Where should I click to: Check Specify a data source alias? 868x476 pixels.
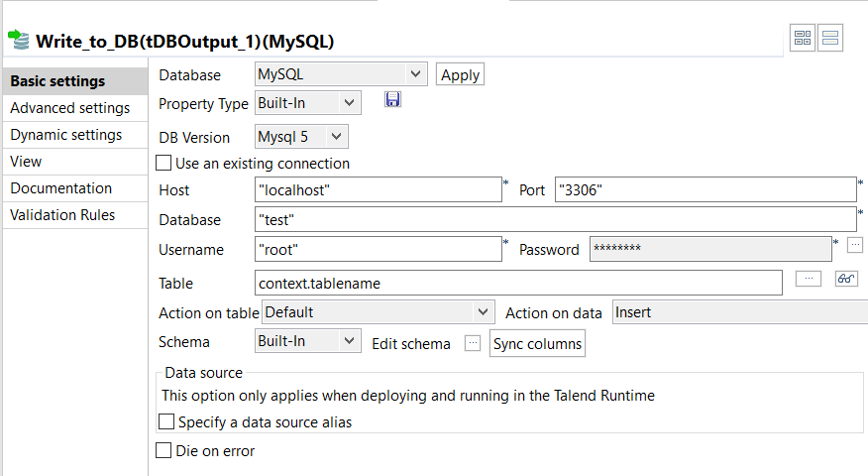(x=167, y=422)
